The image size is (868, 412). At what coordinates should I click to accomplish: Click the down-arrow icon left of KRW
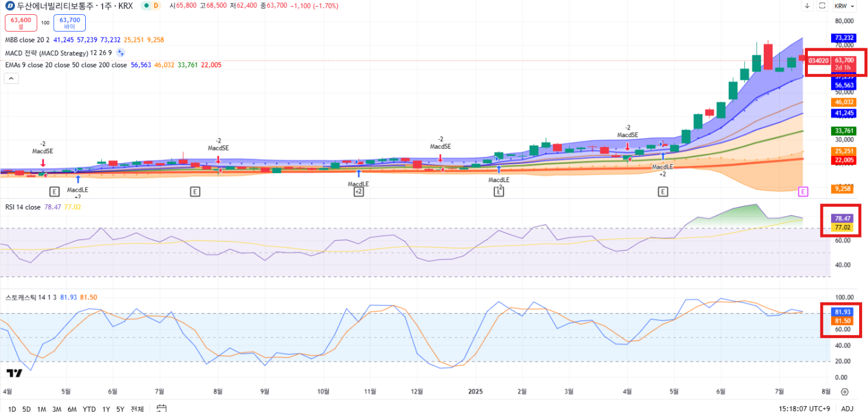(807, 6)
